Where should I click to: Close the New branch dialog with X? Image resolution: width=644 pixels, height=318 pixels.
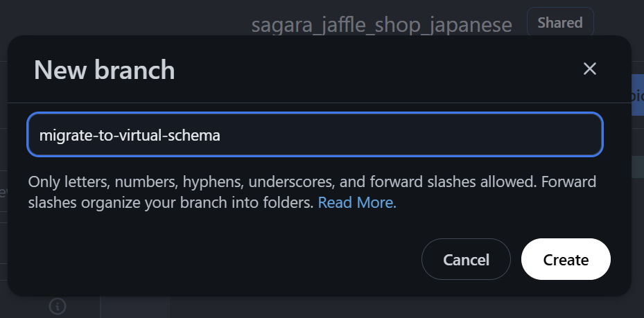590,69
